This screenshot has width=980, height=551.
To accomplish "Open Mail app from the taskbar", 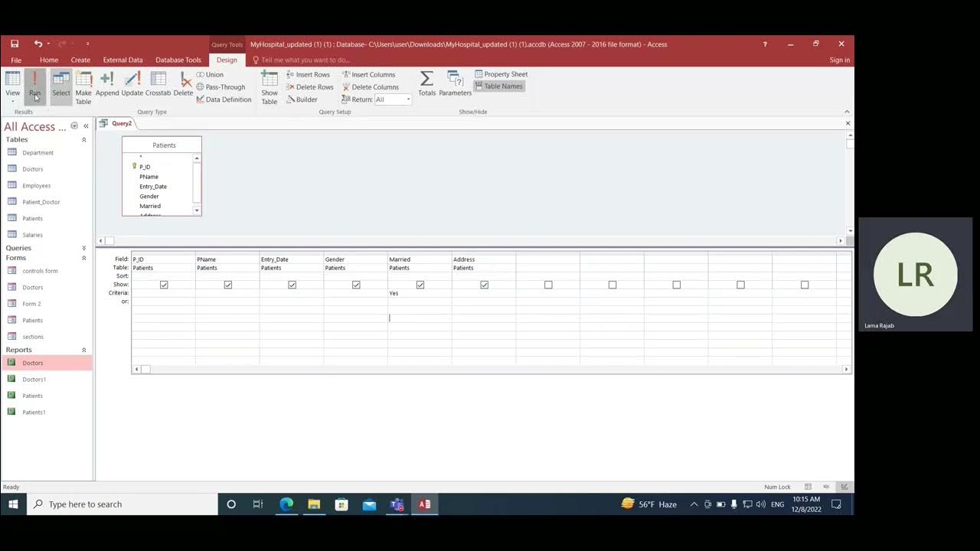I will click(x=369, y=504).
